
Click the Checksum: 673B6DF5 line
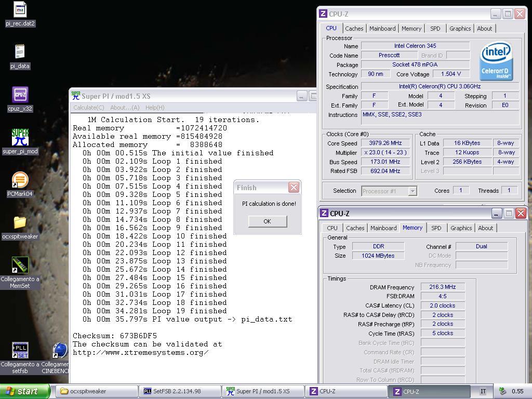click(x=115, y=336)
